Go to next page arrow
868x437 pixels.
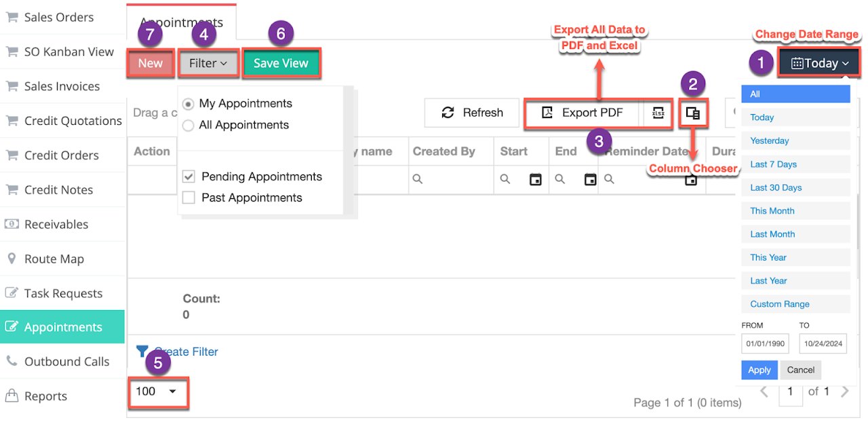(845, 392)
